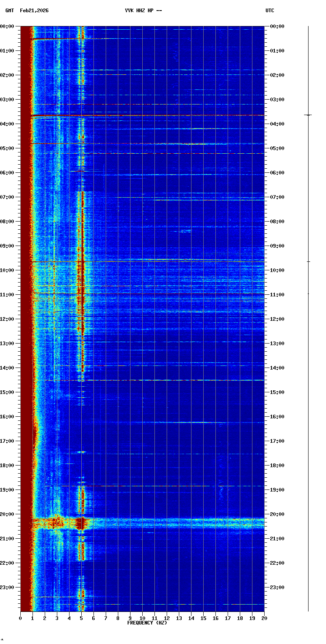The width and height of the screenshot is (326, 644).
Task: Click the 20 Hz frequency axis label
Action: pos(264,618)
